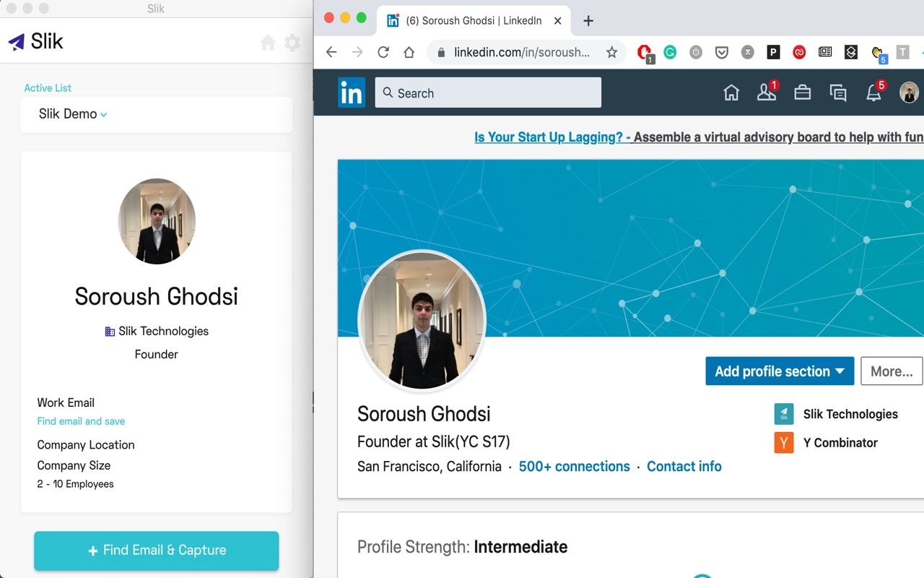Open Slik settings via the gear icon

[292, 43]
